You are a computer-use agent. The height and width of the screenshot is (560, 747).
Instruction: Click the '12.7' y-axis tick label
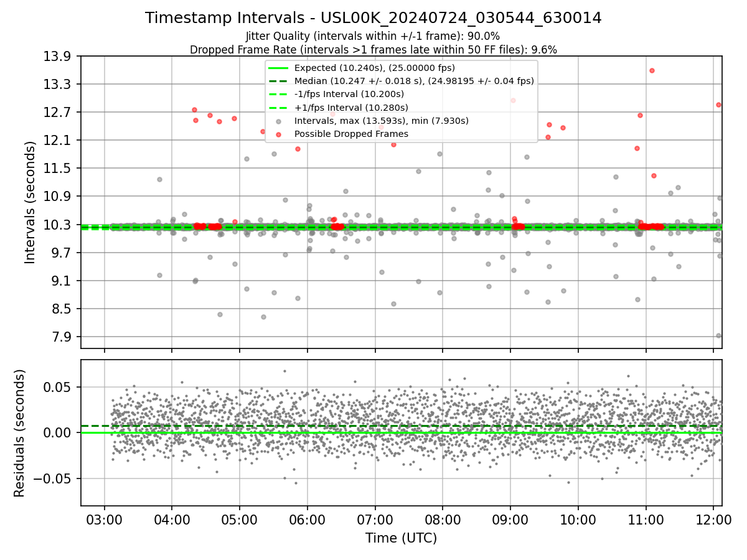point(59,112)
